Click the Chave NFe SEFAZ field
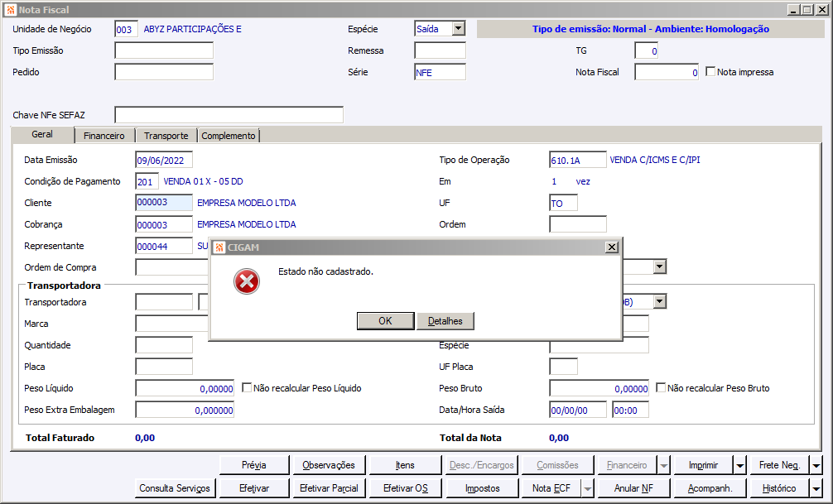Image resolution: width=833 pixels, height=504 pixels. 229,115
